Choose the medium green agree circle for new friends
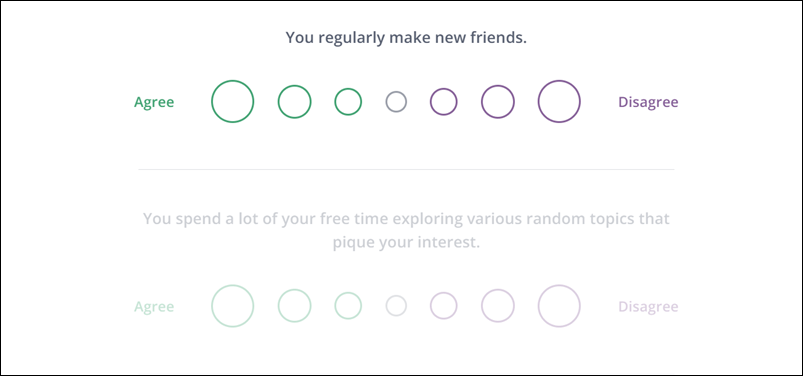803x376 pixels. (294, 101)
